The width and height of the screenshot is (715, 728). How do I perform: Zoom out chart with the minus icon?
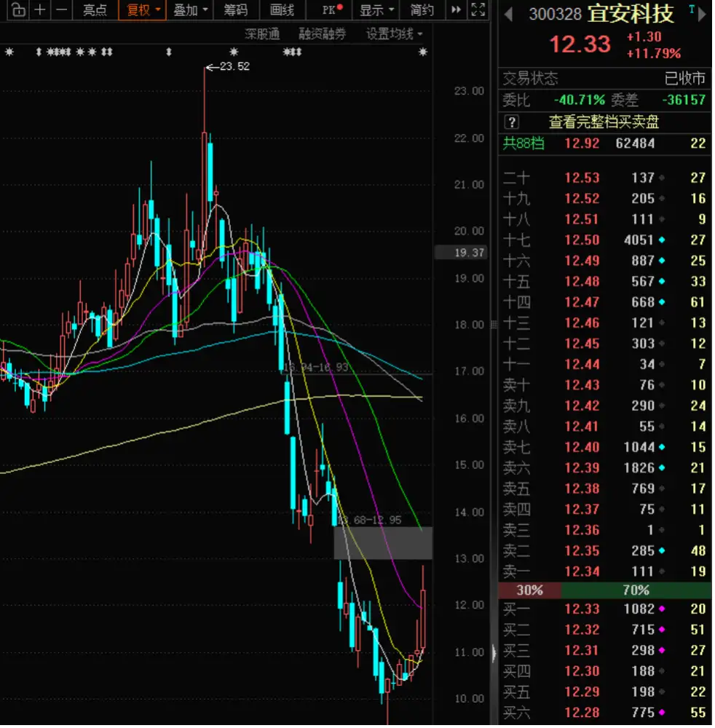[61, 9]
